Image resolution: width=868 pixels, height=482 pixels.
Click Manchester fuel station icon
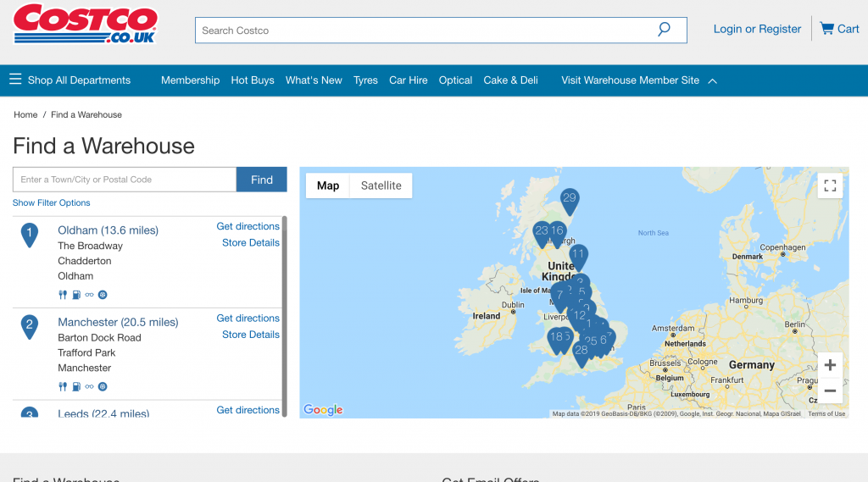[x=76, y=387]
